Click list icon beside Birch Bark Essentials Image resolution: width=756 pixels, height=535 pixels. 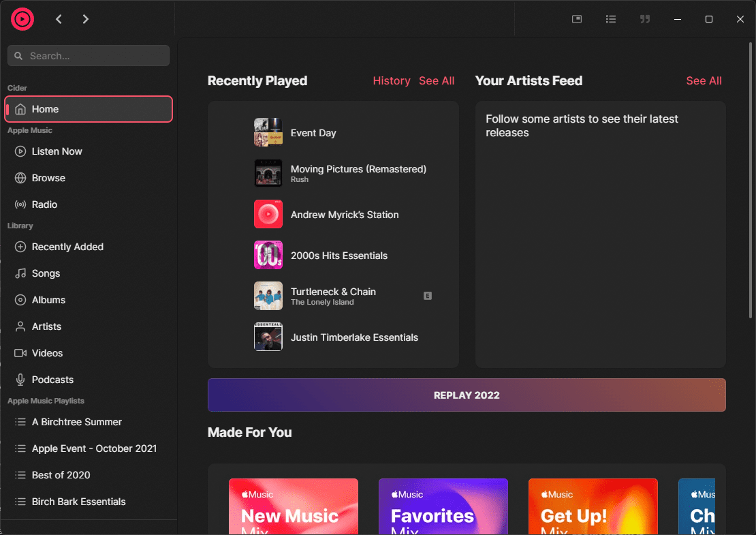[x=20, y=502]
